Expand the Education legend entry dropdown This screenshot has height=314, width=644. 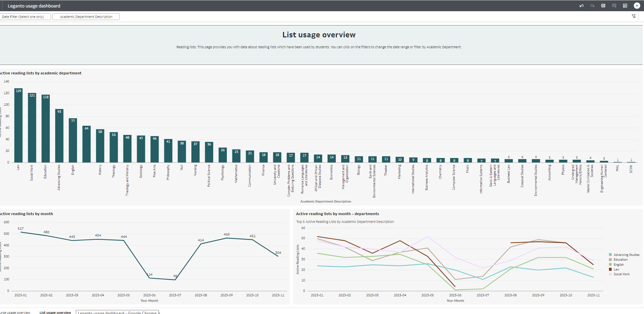click(x=620, y=259)
